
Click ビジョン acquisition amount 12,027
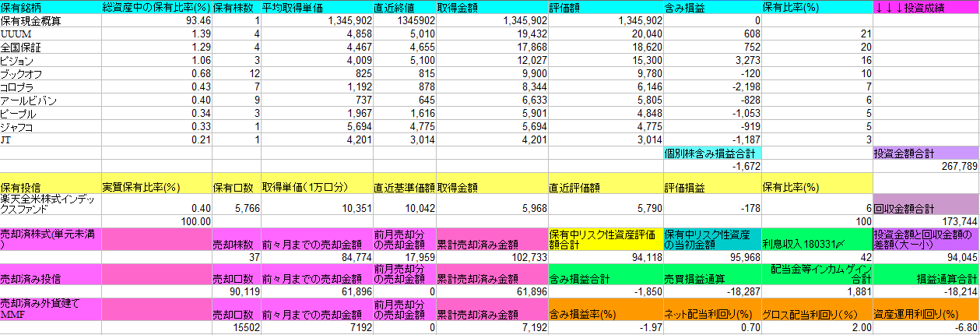click(491, 61)
